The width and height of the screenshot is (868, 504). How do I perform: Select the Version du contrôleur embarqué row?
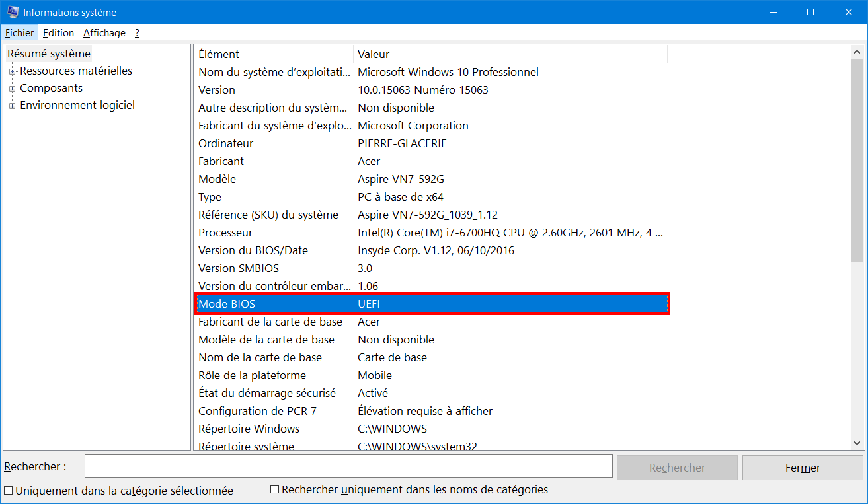tap(431, 286)
